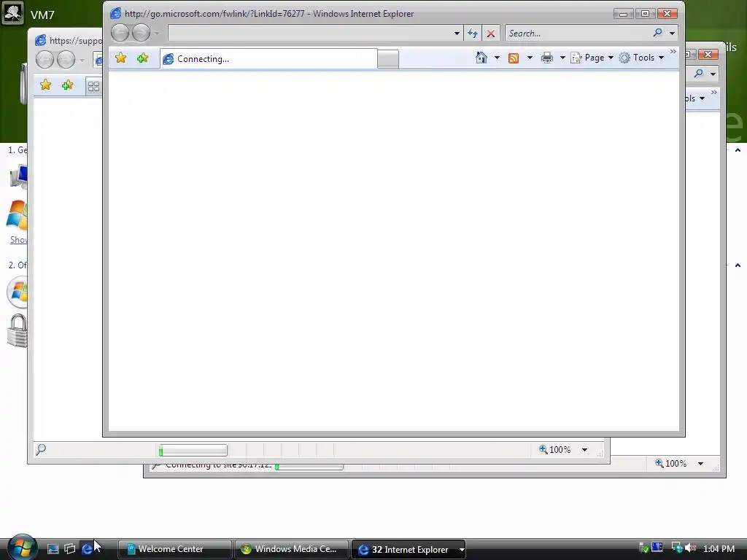Click Back button in the support window behind
Screen dimensions: 747x560
point(44,60)
